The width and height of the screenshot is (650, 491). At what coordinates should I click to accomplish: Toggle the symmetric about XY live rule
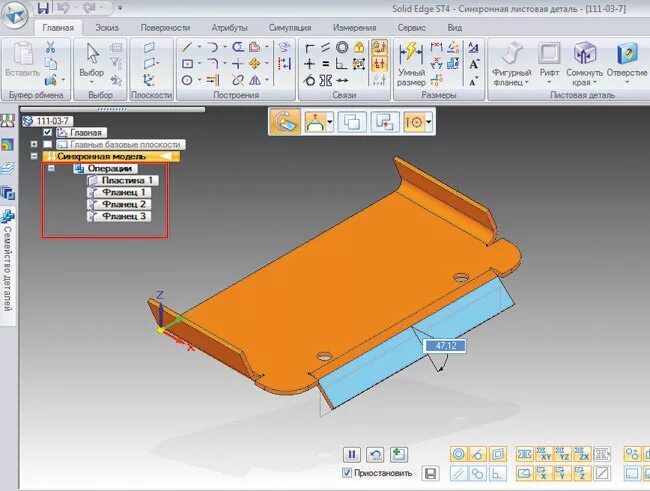pos(543,454)
